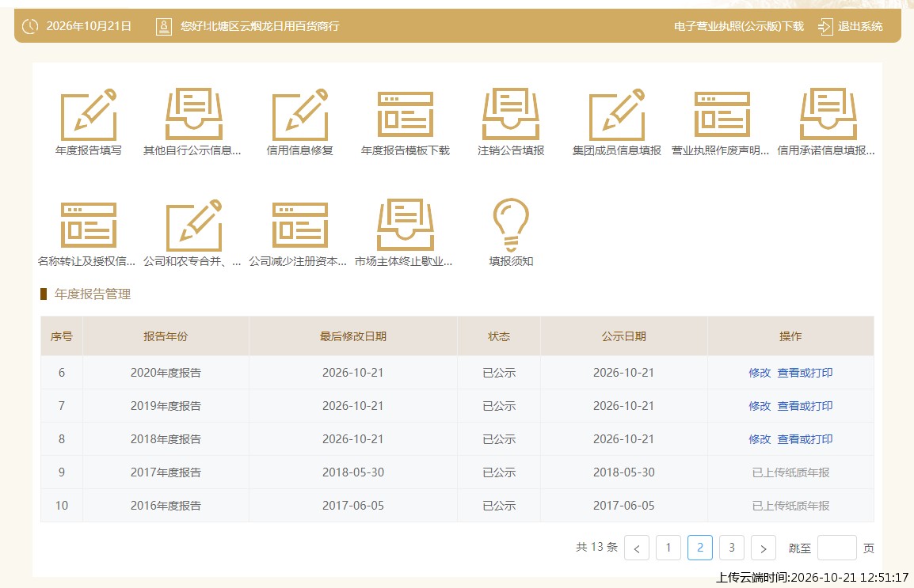
Task: Open 公司减少注册资本 icon
Action: (x=299, y=226)
